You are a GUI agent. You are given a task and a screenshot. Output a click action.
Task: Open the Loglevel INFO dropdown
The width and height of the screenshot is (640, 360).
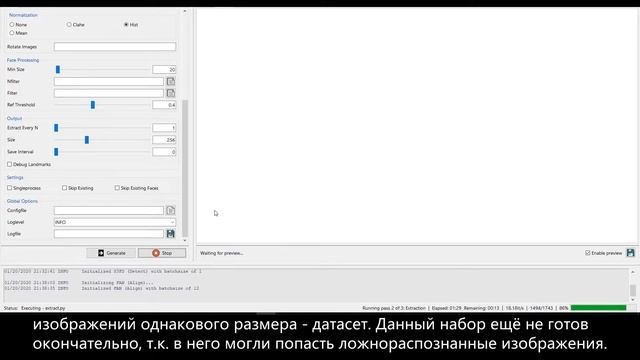pyautogui.click(x=115, y=222)
